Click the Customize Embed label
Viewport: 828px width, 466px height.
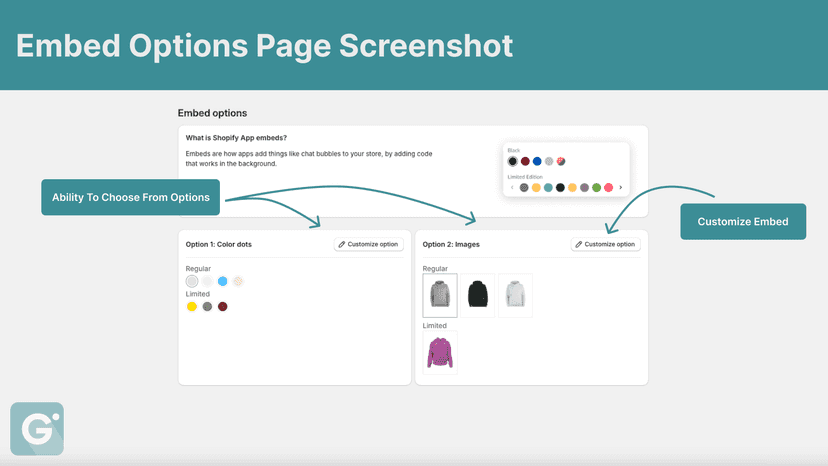743,221
